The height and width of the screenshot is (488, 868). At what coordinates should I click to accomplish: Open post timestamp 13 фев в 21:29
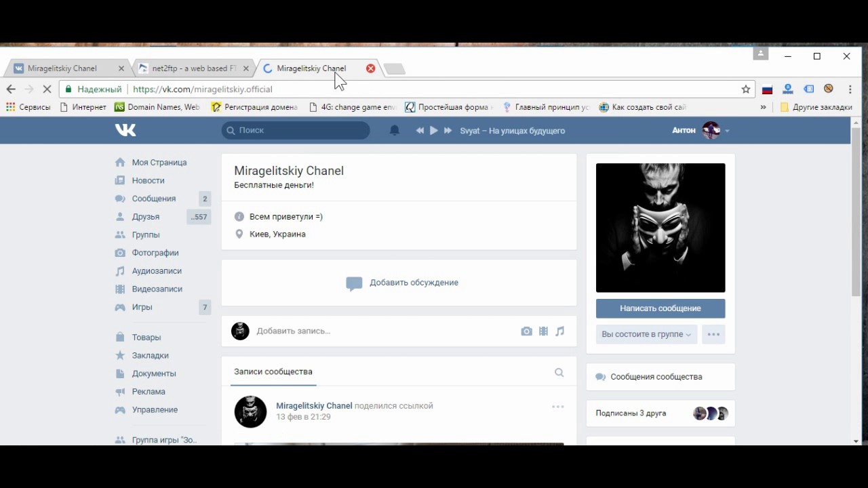[303, 417]
